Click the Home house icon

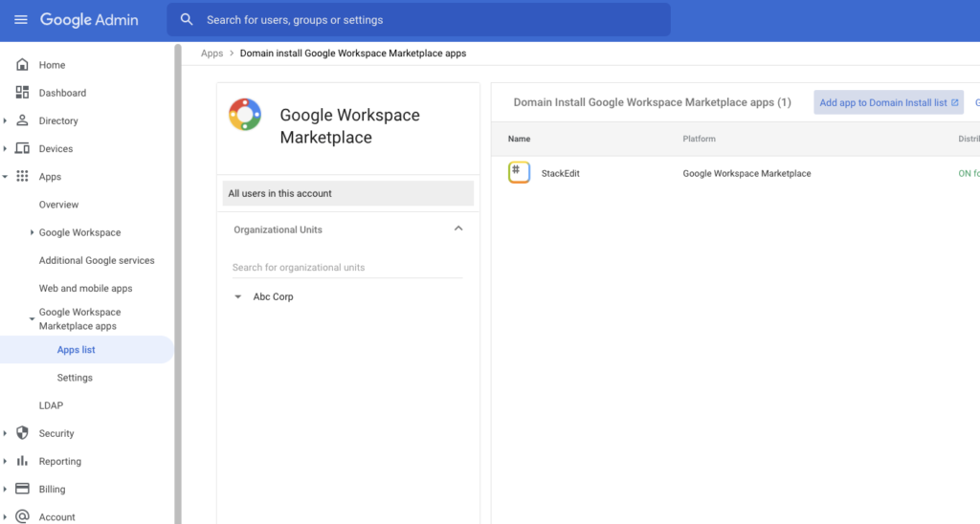click(x=23, y=64)
